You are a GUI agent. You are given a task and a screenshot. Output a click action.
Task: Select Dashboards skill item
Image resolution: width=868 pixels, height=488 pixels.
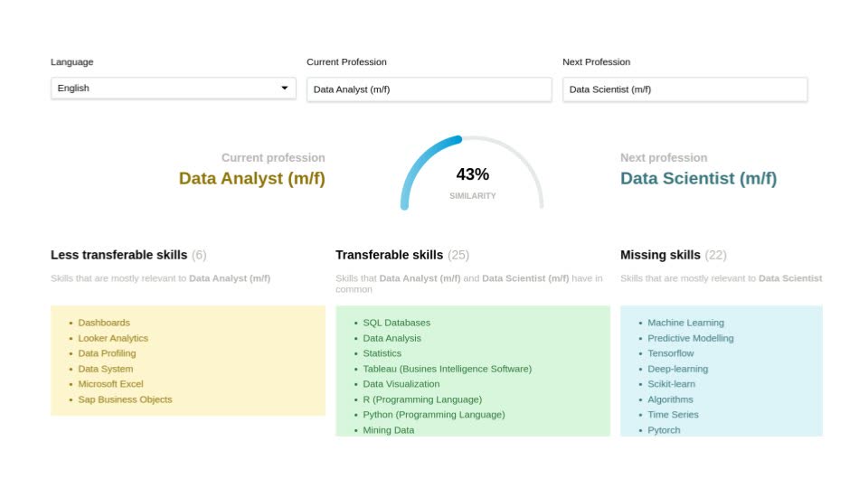click(x=104, y=323)
